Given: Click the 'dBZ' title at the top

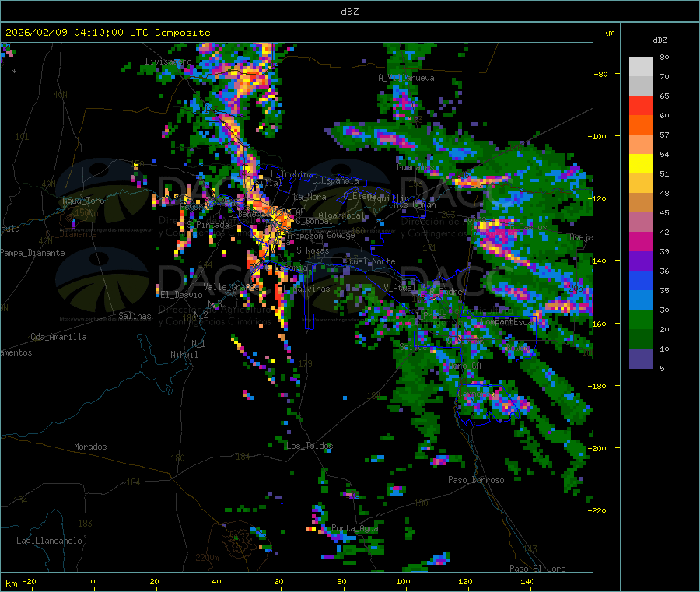Looking at the screenshot, I should point(349,12).
